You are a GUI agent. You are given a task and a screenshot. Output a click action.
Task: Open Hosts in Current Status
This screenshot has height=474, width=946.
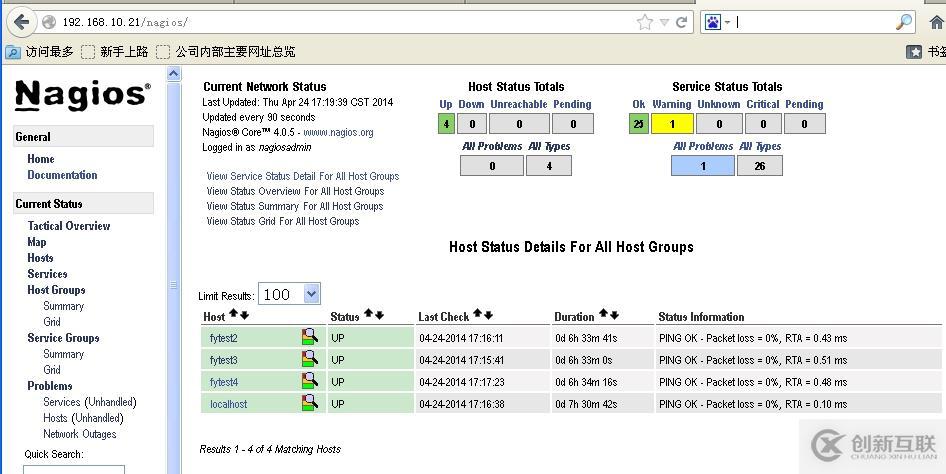tap(40, 258)
